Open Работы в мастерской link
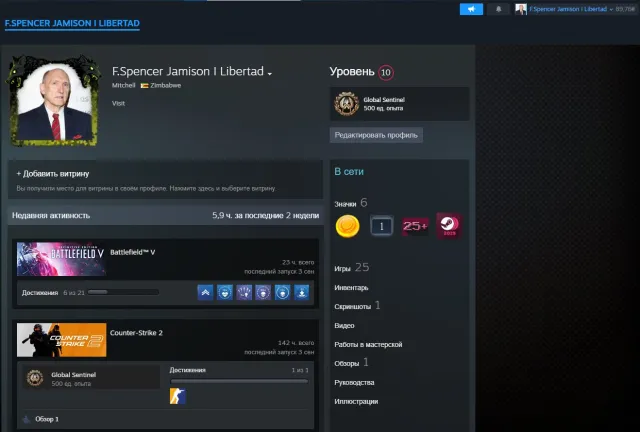640x432 pixels. coord(368,345)
